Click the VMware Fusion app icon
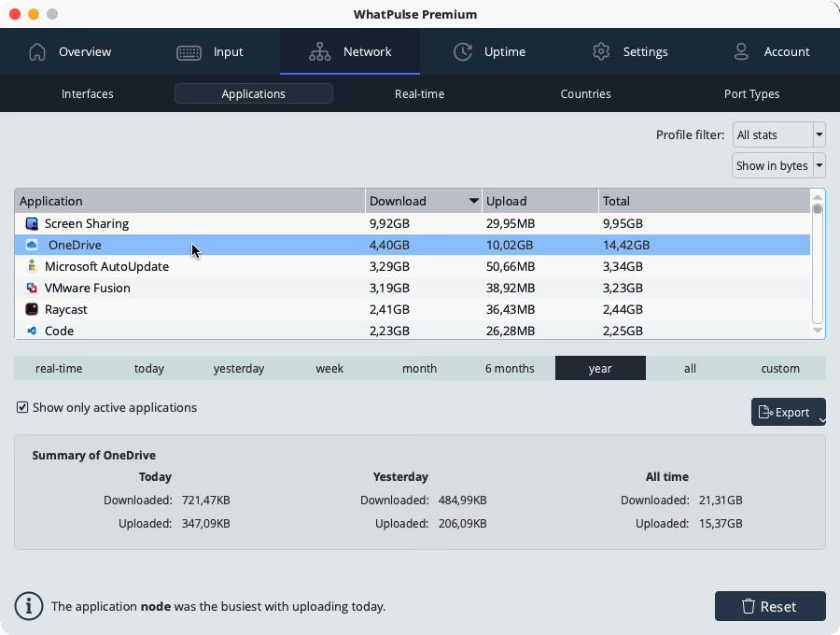The width and height of the screenshot is (840, 635). click(32, 288)
